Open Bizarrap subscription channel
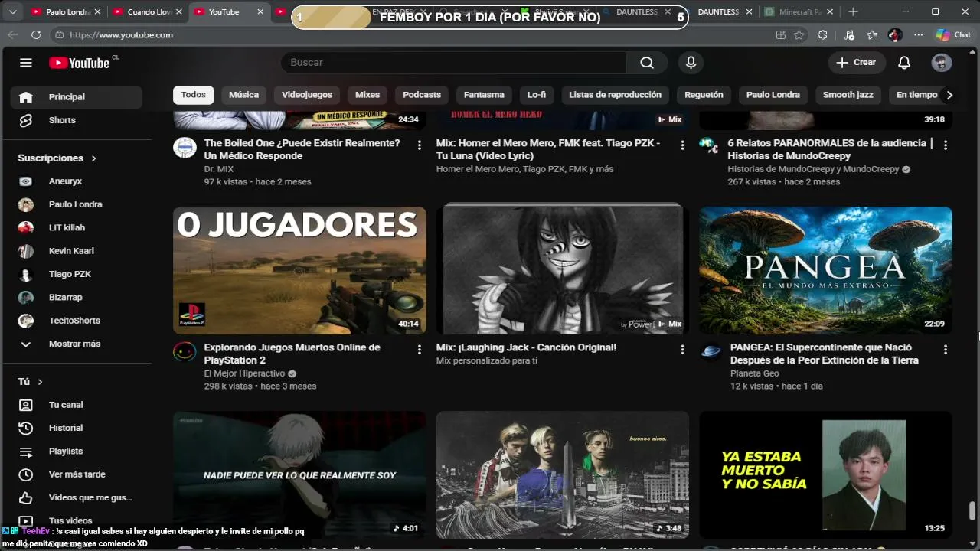 click(x=77, y=297)
